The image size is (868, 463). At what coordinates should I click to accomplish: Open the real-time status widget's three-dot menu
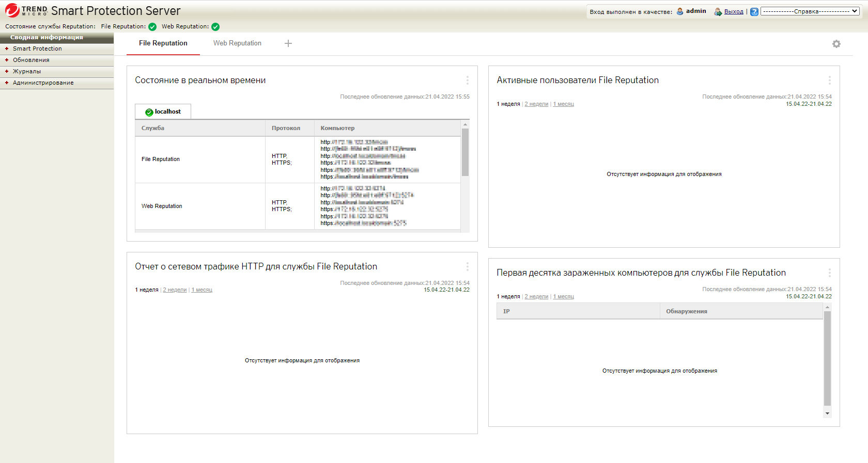pyautogui.click(x=467, y=81)
